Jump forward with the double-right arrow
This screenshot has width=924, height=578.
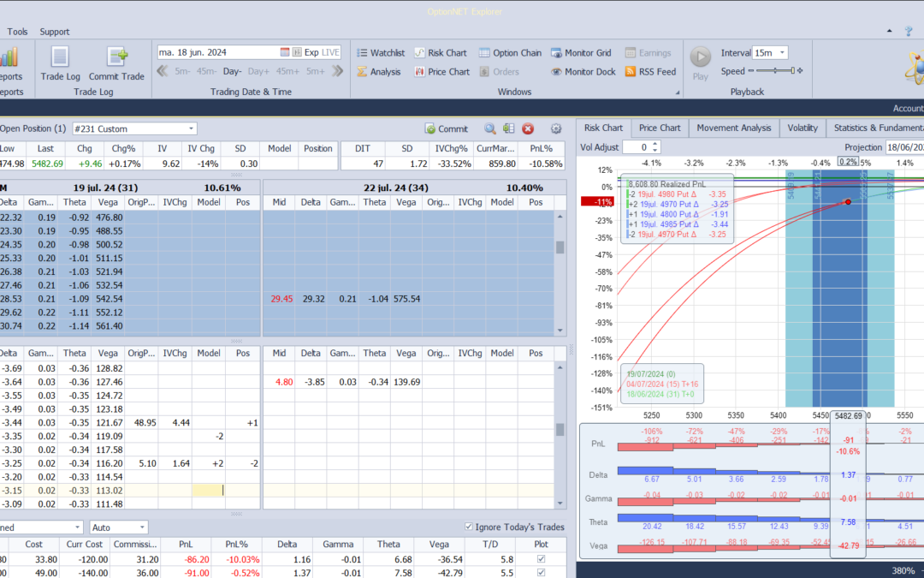[337, 71]
